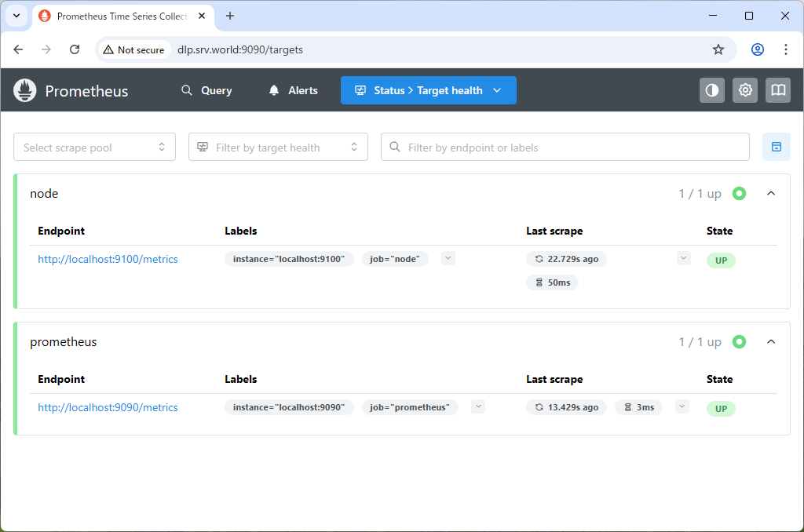Open the tab search dropdown arrow
Image resolution: width=804 pixels, height=532 pixels.
click(16, 16)
